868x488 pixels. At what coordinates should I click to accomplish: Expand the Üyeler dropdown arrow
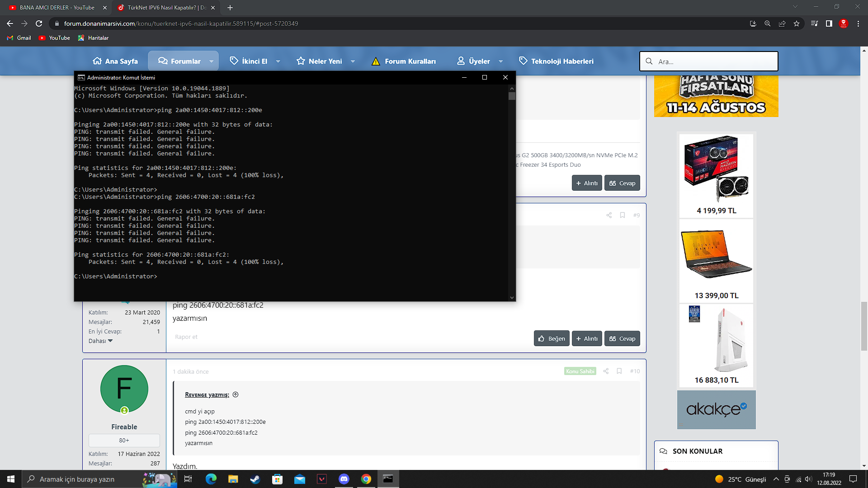tap(500, 61)
